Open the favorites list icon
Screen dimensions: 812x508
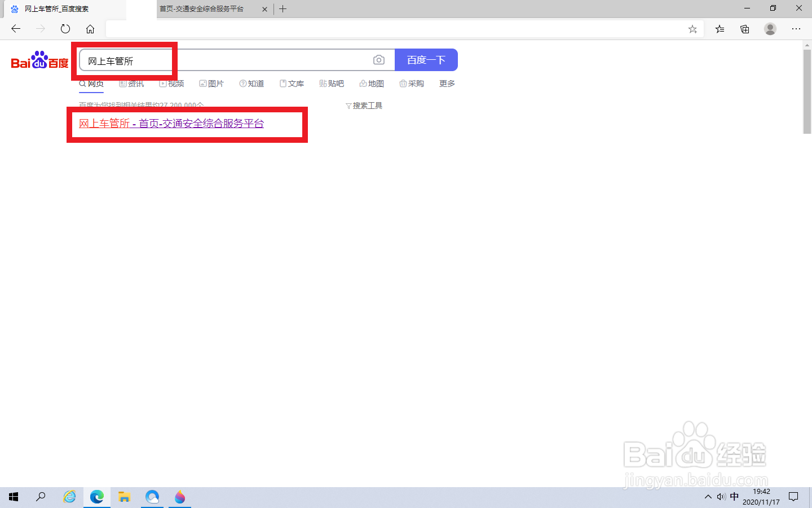[720, 29]
